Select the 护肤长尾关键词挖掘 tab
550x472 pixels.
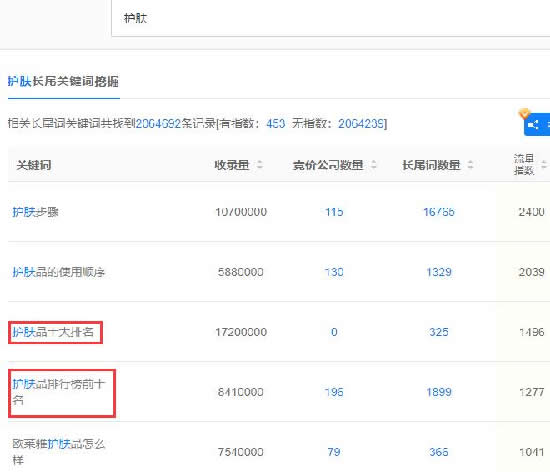coord(63,81)
